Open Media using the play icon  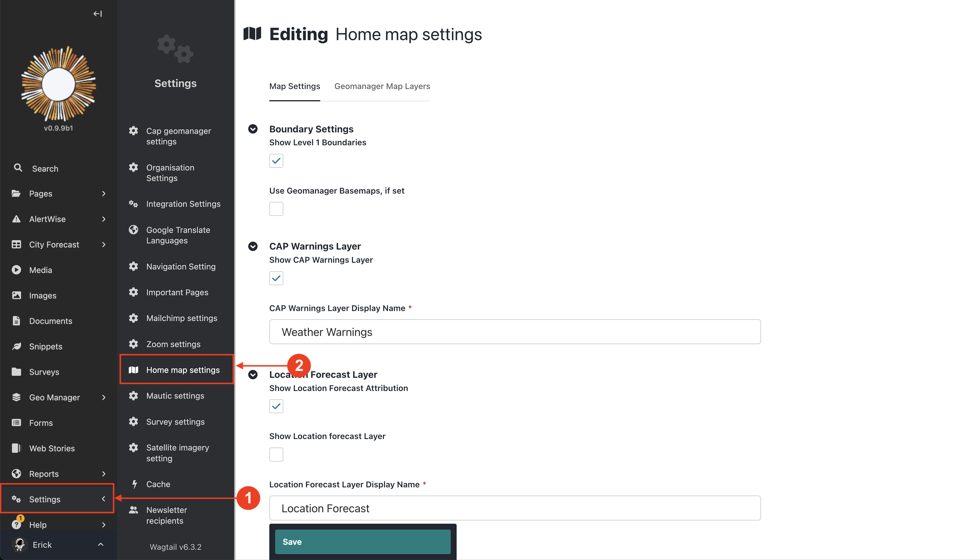click(x=16, y=270)
